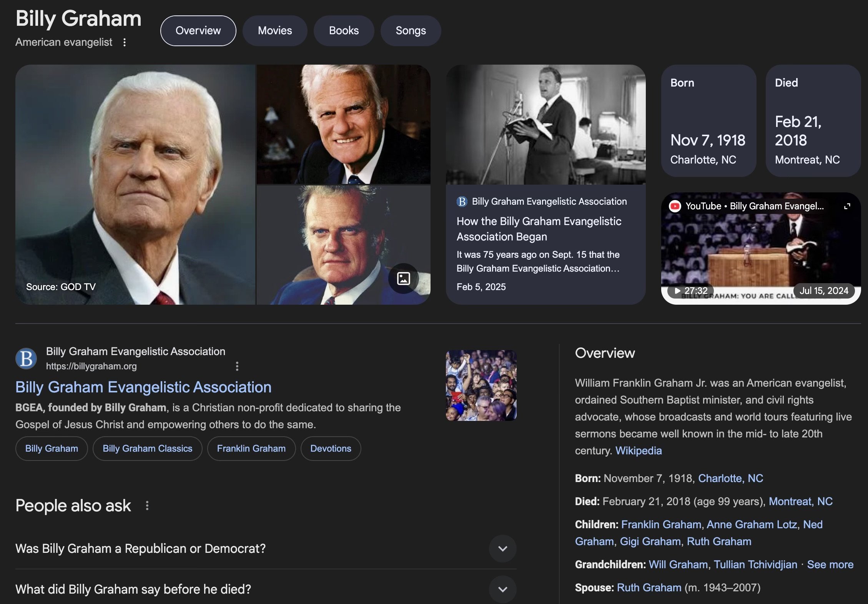Open Ruth Graham link in Spouse row
The height and width of the screenshot is (604, 868).
coord(649,588)
